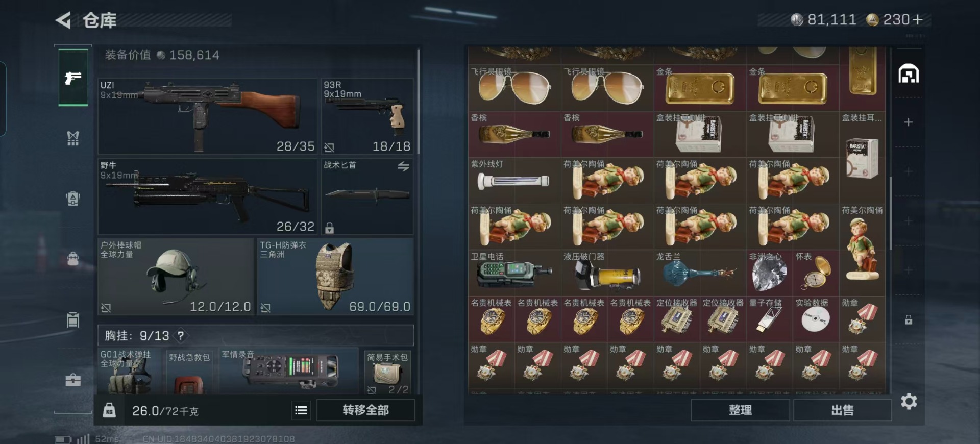Click 转移全部 button
Viewport: 980px width, 444px height.
click(x=365, y=410)
